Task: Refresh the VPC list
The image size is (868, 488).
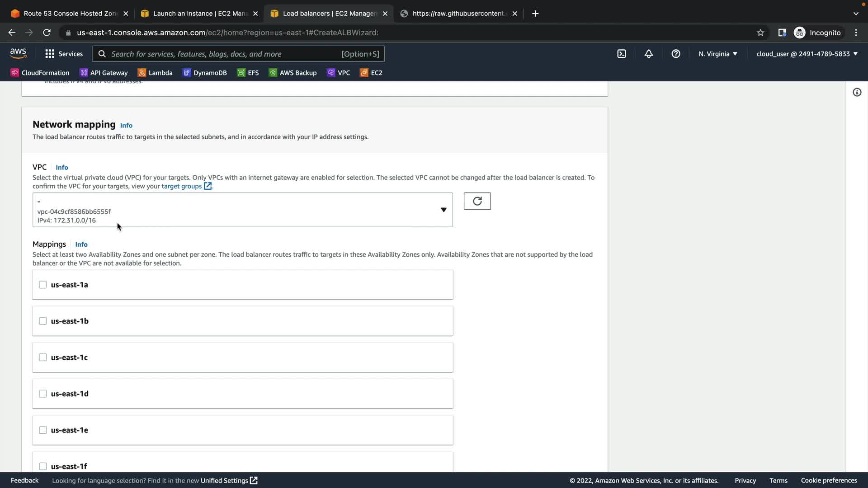Action: pos(477,201)
